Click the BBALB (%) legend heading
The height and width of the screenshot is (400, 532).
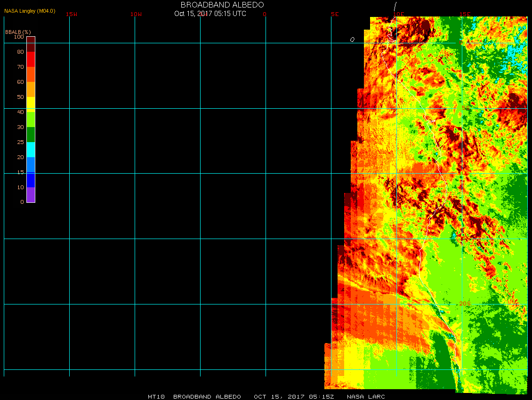pos(18,32)
